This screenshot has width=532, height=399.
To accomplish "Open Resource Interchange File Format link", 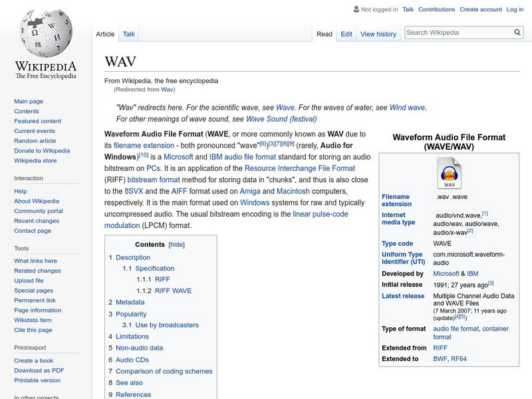I will click(300, 168).
